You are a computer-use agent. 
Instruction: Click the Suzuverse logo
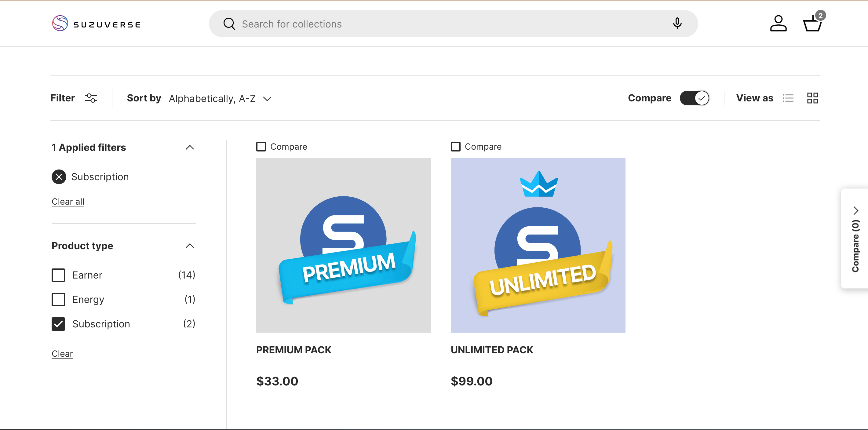[97, 24]
